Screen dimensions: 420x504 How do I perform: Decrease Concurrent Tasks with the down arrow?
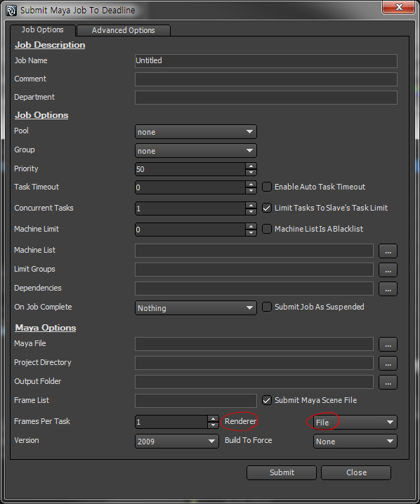(251, 212)
